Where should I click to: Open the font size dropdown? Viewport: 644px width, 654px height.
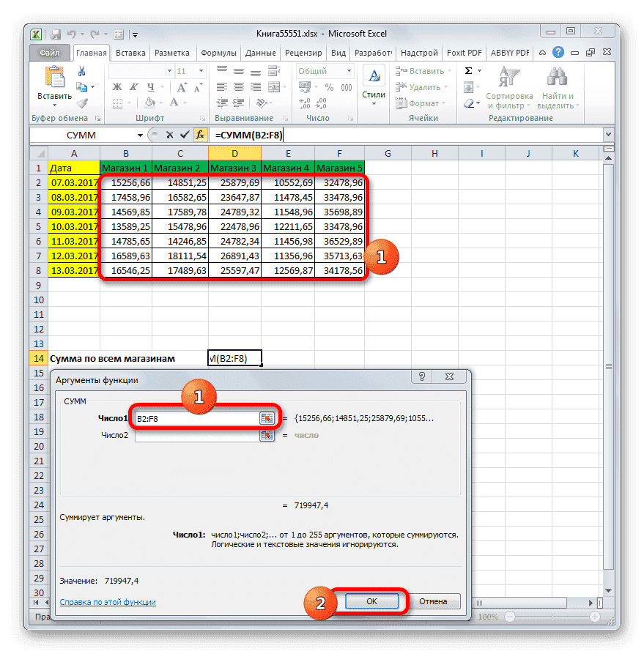[201, 70]
